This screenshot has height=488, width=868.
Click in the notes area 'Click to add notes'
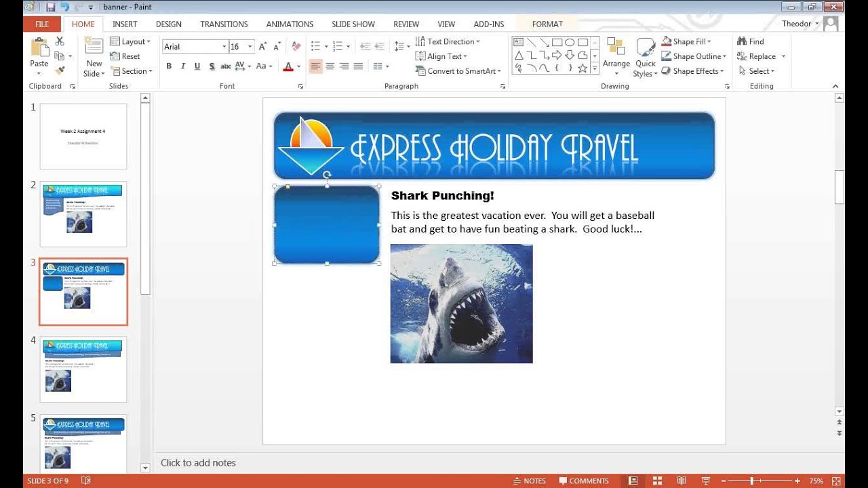pos(198,463)
